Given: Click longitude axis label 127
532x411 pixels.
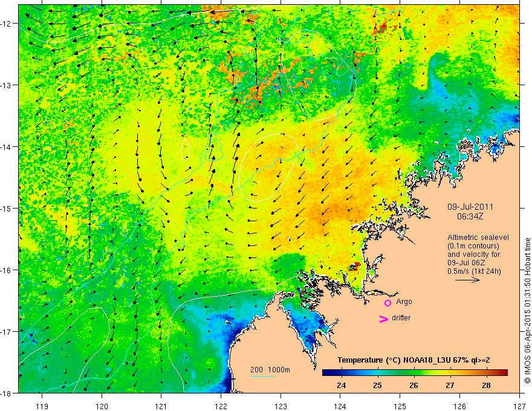Looking at the screenshot, I should coord(519,406).
